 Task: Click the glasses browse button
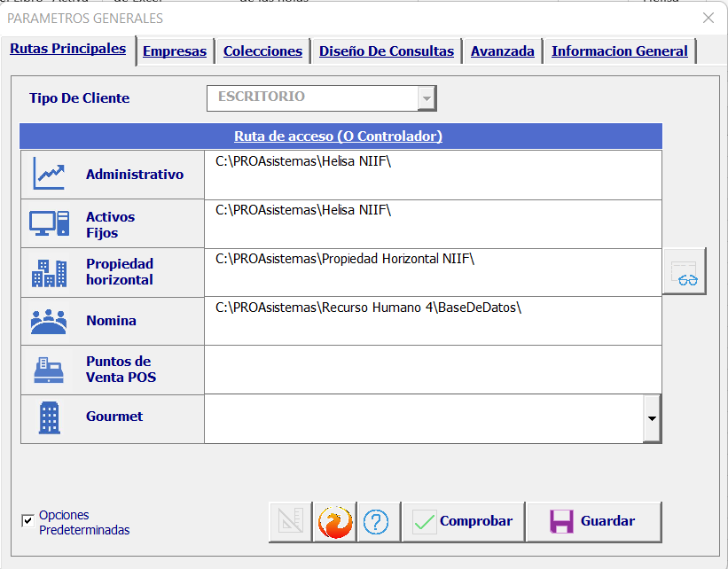pos(685,271)
